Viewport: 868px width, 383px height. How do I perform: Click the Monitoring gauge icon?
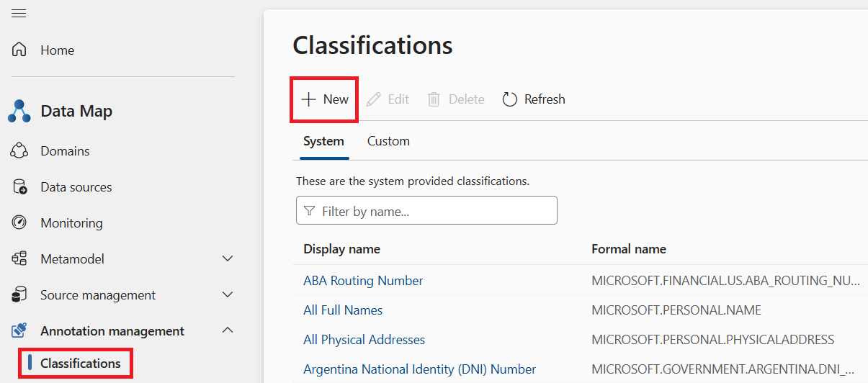coord(19,222)
